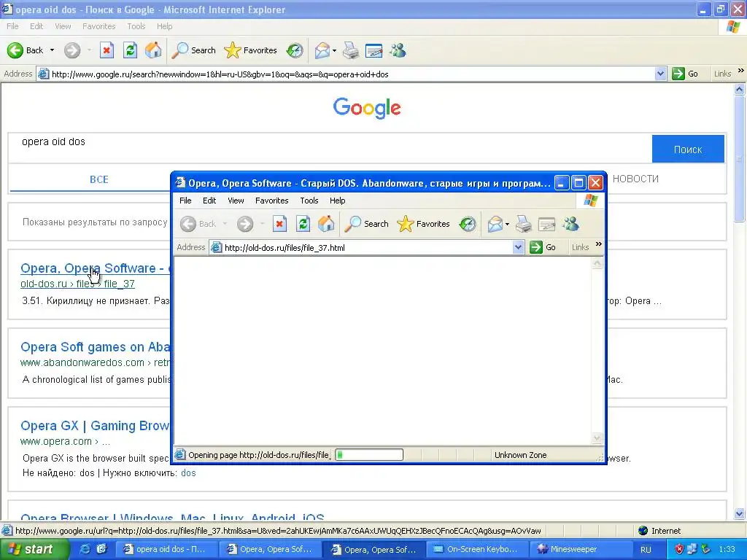Open Favorites menu in Opera popup window

click(x=271, y=201)
